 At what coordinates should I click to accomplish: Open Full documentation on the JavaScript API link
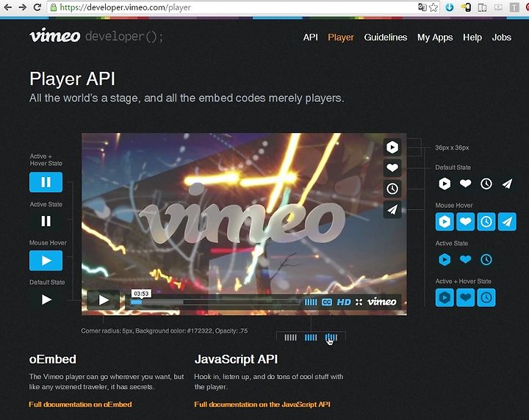click(x=262, y=404)
